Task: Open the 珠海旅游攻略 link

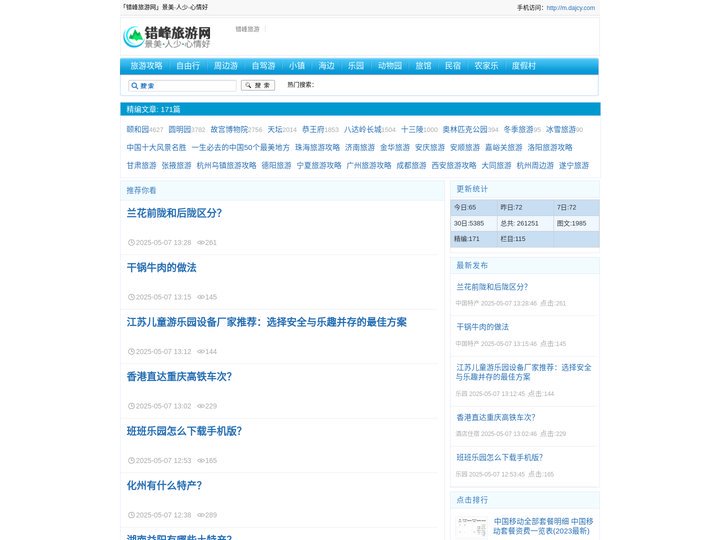Action: pyautogui.click(x=317, y=147)
